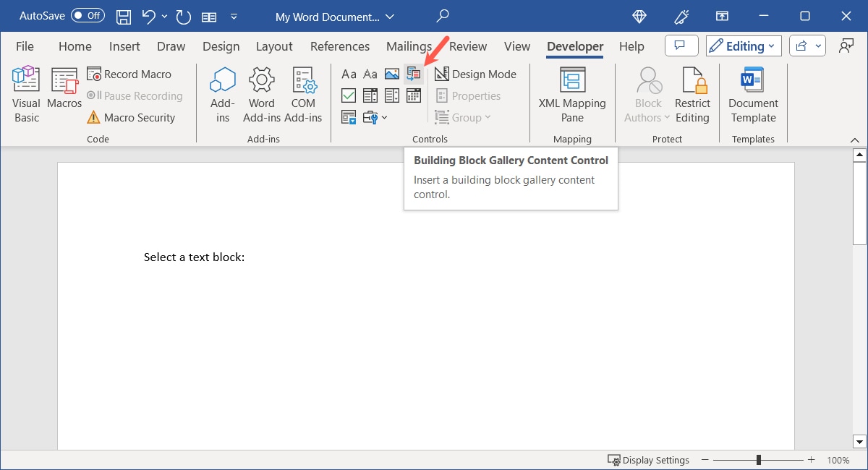
Task: Toggle Design Mode in Controls group
Action: tap(477, 74)
